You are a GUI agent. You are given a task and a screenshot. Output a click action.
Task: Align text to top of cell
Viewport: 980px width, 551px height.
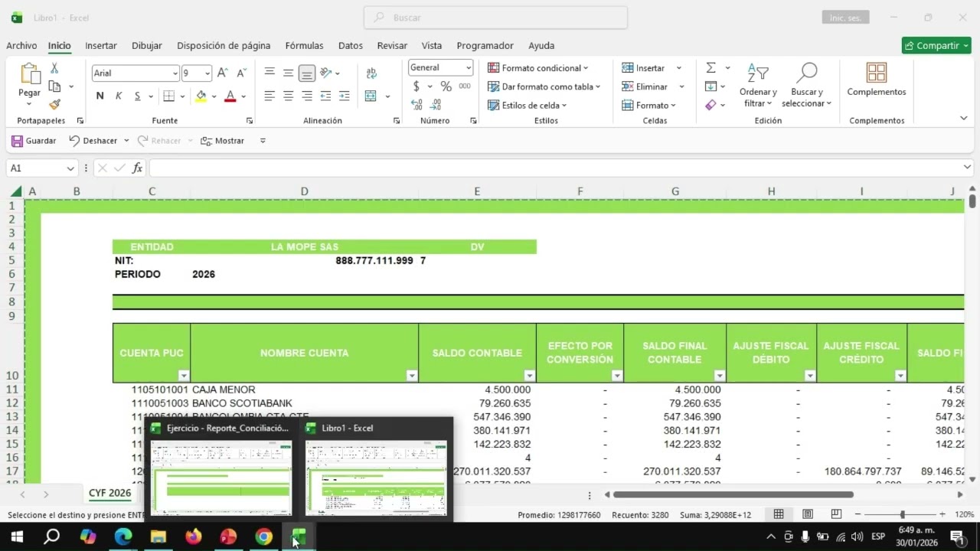(269, 73)
